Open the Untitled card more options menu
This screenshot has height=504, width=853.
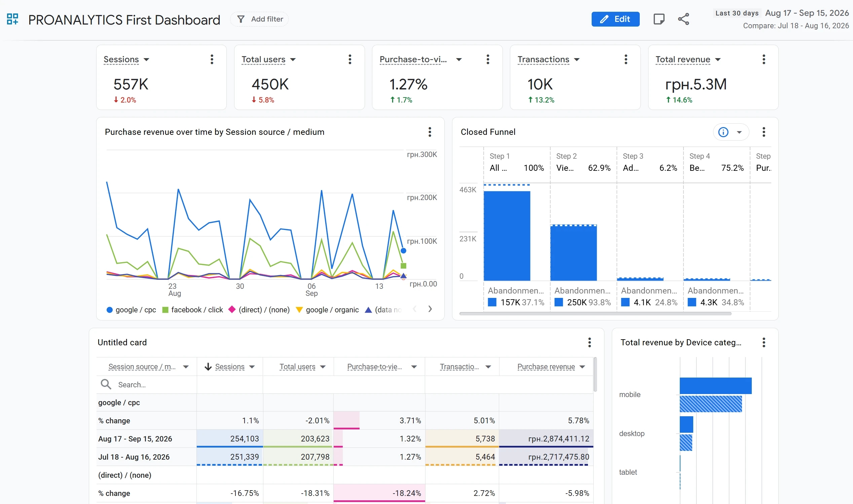click(x=590, y=342)
